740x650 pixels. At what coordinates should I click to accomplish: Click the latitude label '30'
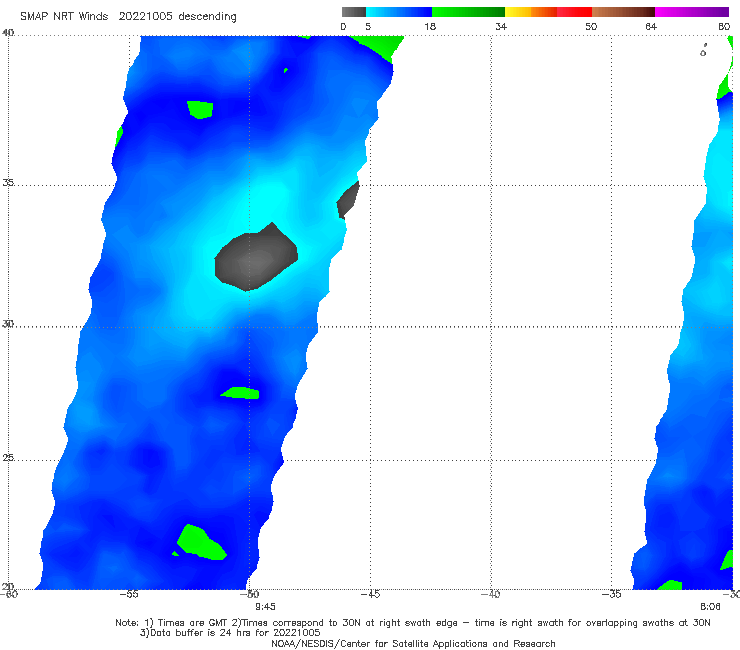[8, 324]
